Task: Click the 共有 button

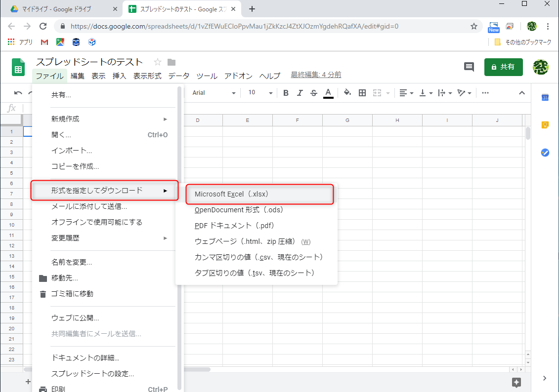Action: click(x=503, y=67)
